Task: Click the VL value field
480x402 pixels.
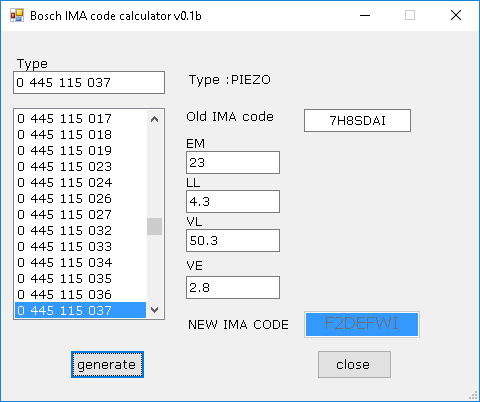Action: 233,240
